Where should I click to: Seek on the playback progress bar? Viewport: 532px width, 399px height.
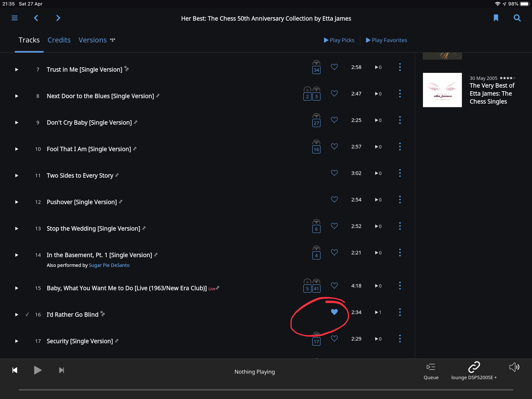(x=266, y=390)
